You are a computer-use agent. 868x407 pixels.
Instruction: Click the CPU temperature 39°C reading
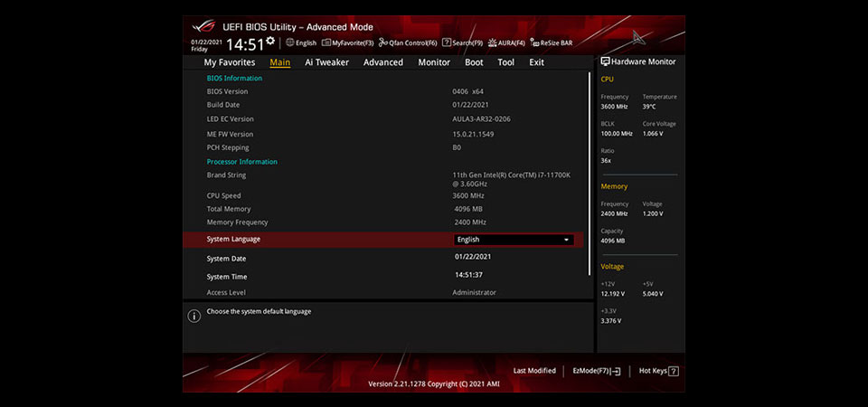649,107
